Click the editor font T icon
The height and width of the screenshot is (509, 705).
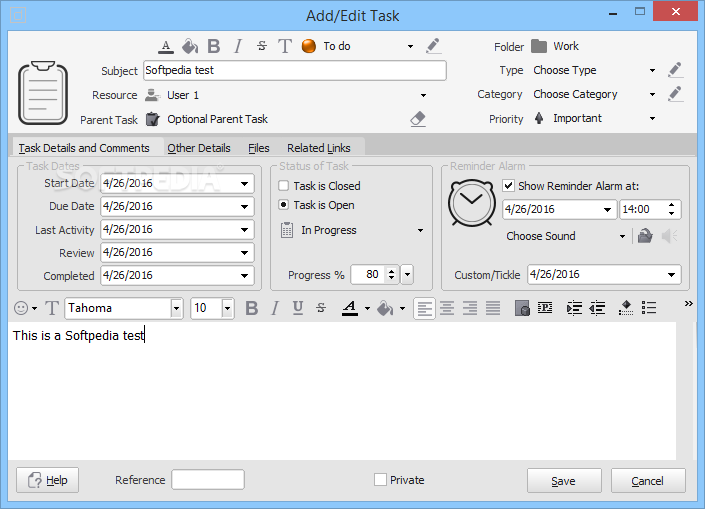(52, 308)
